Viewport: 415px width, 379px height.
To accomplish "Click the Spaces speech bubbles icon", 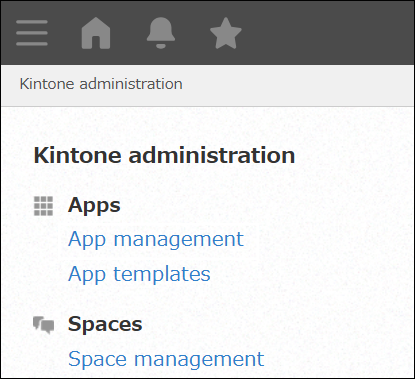I will tap(44, 325).
